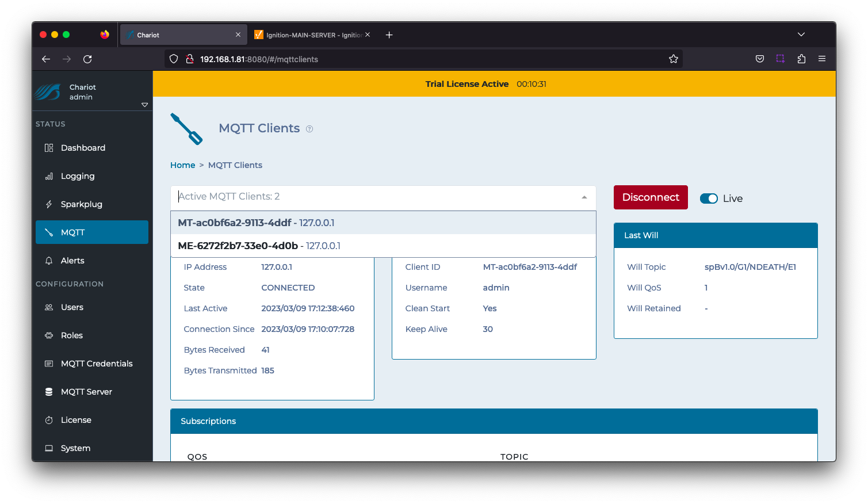Image resolution: width=868 pixels, height=504 pixels.
Task: Click the trial countdown timer 00:10:31
Action: click(x=531, y=84)
